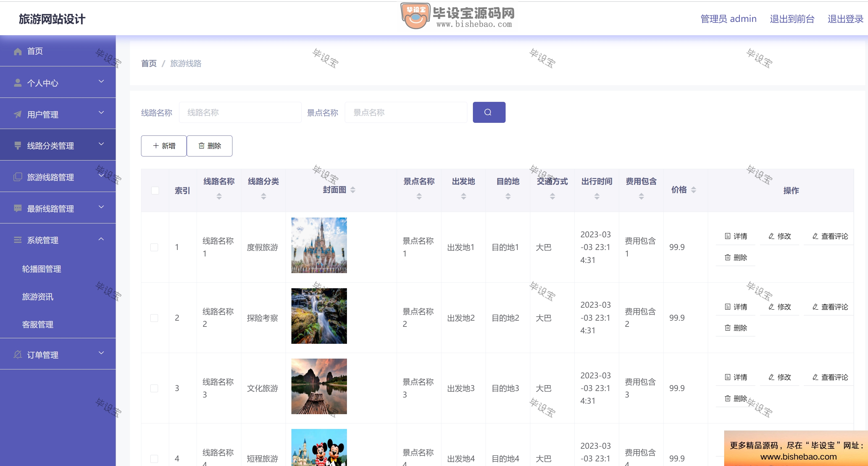
Task: Click 首页 breadcrumb link
Action: coord(149,63)
